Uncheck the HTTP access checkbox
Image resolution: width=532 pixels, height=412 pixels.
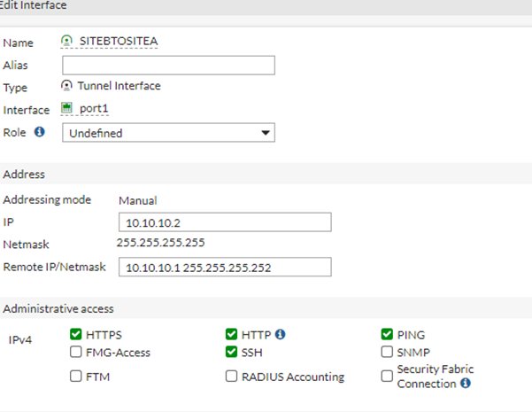(232, 334)
